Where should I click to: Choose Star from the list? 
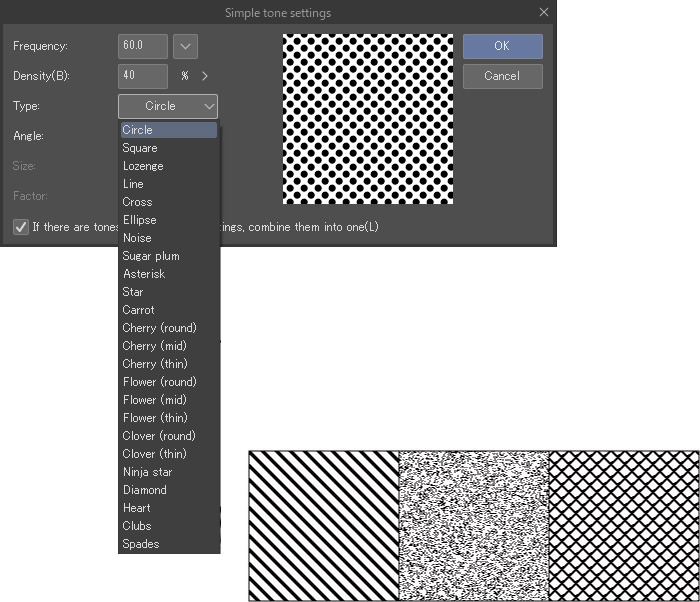(x=169, y=292)
